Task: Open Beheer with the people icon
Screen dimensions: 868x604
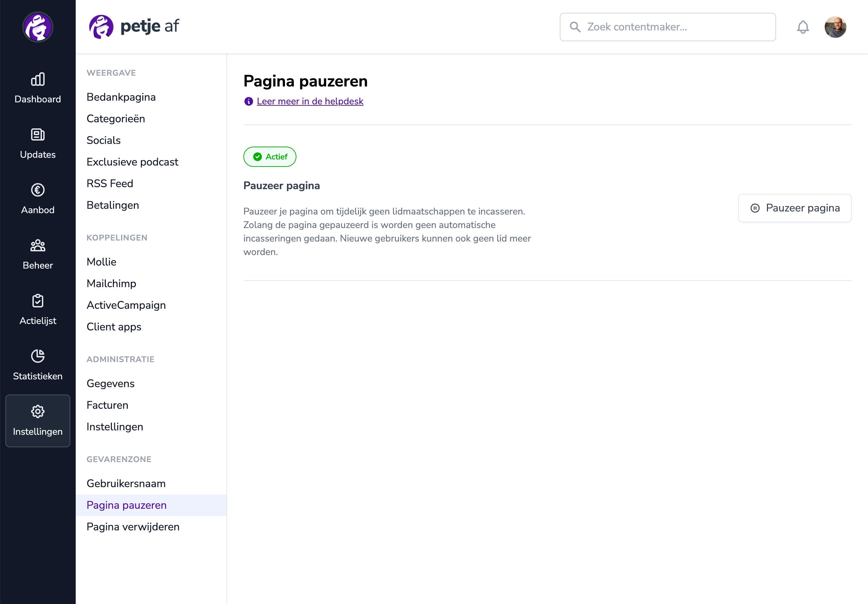Action: (38, 246)
